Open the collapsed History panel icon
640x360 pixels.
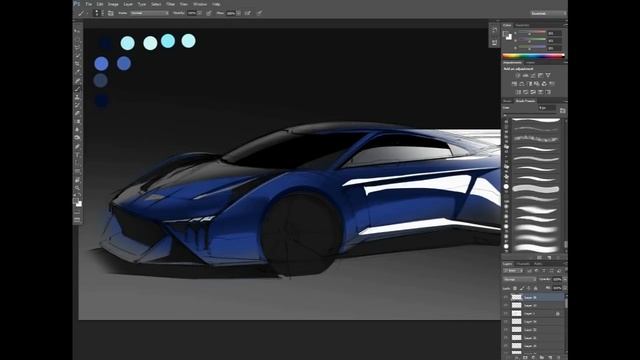pos(494,30)
